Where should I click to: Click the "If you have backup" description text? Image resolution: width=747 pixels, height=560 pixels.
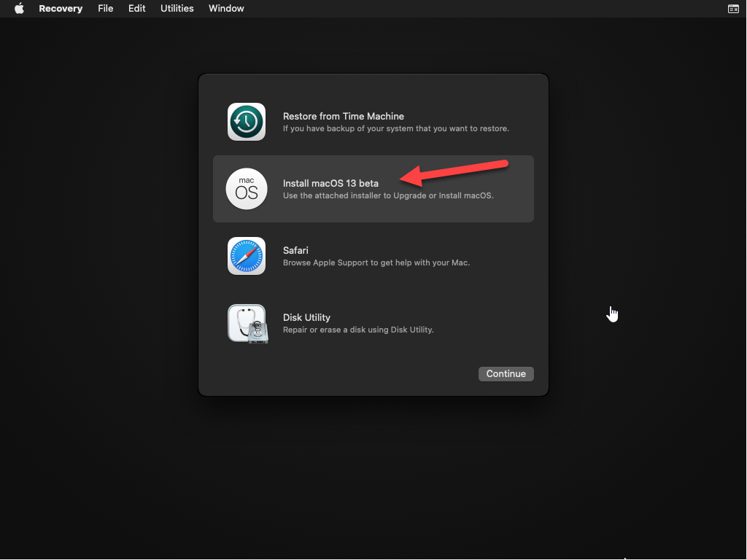(x=395, y=128)
